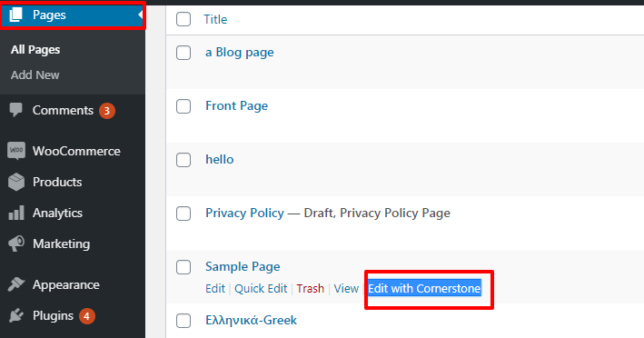Check the box for a Blog page
The height and width of the screenshot is (338, 644).
coord(183,53)
